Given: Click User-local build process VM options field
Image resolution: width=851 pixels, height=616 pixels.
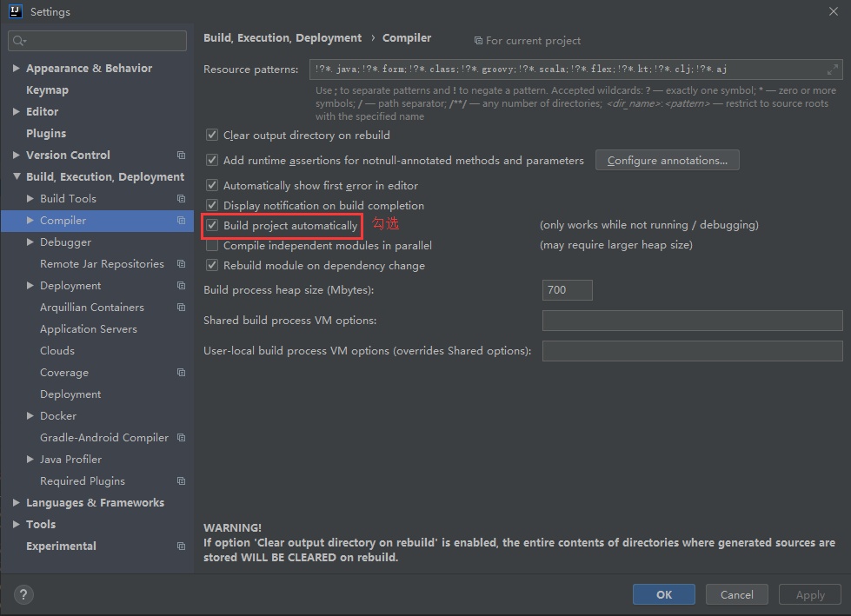Looking at the screenshot, I should tap(692, 351).
